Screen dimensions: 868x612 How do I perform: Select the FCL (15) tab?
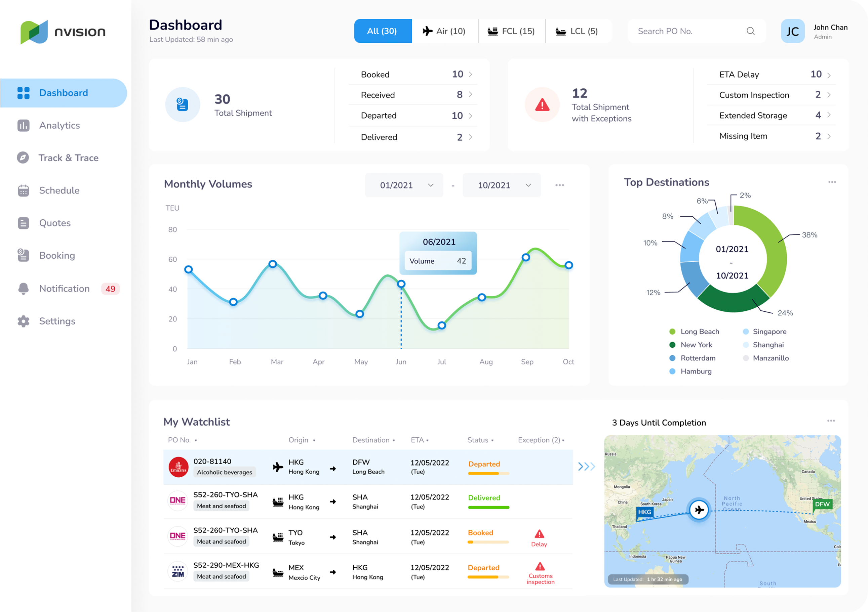pos(512,31)
